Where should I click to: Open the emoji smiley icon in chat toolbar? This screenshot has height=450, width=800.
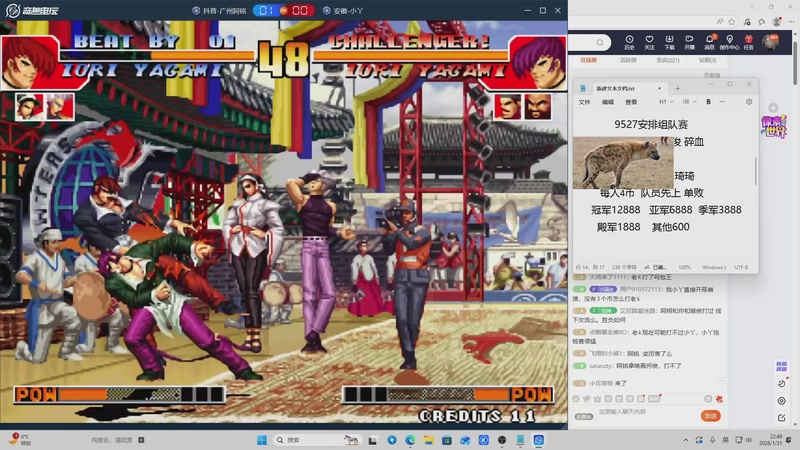(x=576, y=398)
